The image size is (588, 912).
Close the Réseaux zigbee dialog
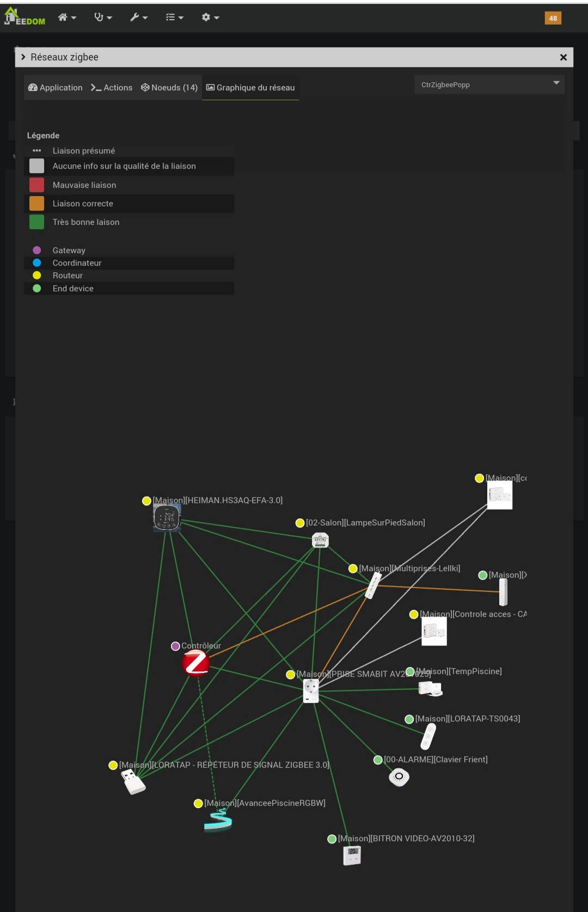point(563,57)
